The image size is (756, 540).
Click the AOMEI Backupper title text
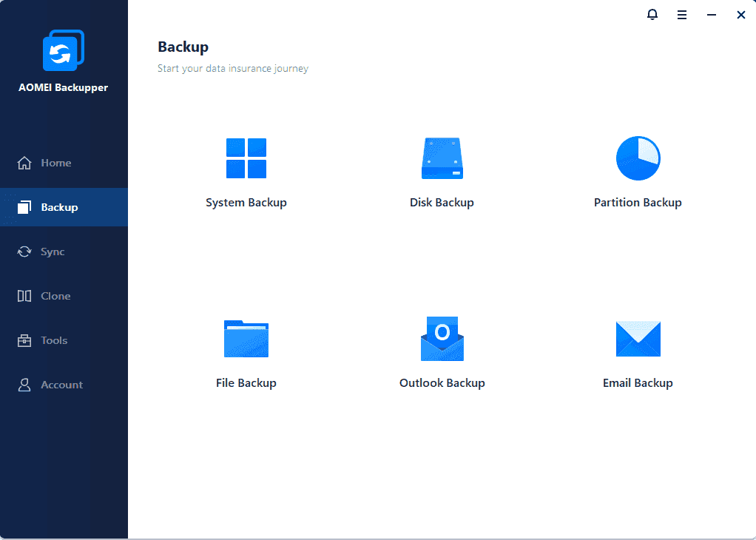pos(63,88)
